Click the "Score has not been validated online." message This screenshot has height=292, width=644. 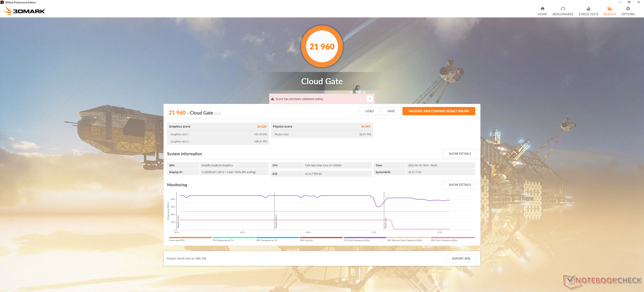(300, 99)
